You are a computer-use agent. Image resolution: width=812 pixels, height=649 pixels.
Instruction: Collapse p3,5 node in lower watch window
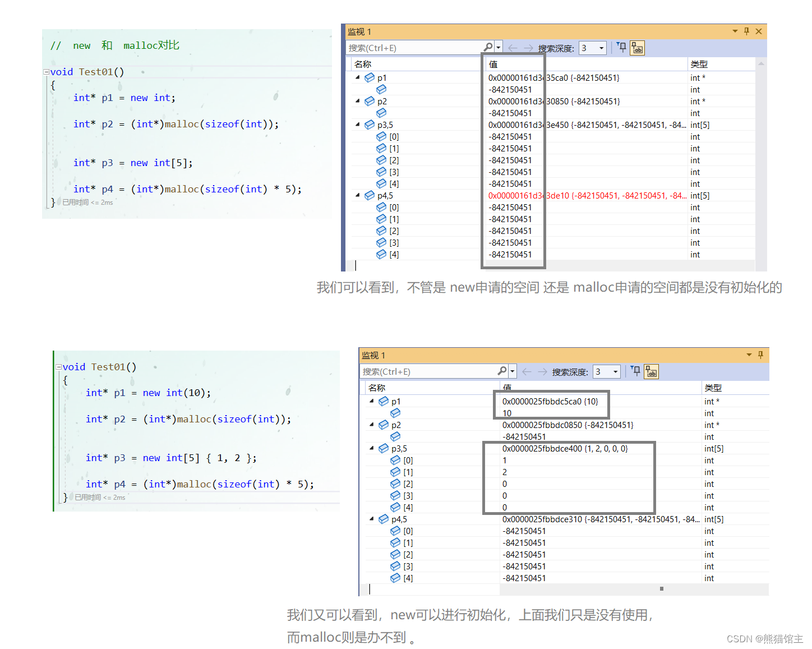click(x=372, y=448)
